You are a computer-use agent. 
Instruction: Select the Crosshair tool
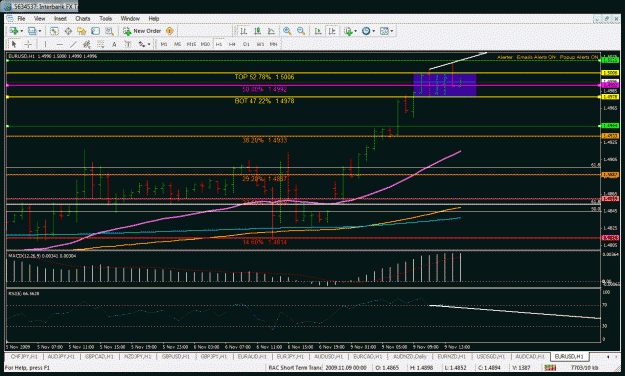tap(28, 44)
